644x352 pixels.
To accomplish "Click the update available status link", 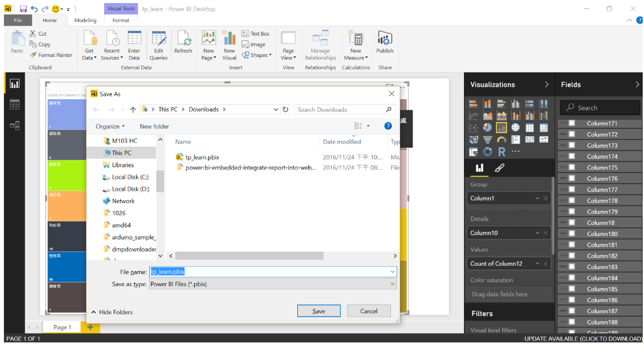I will coord(583,339).
